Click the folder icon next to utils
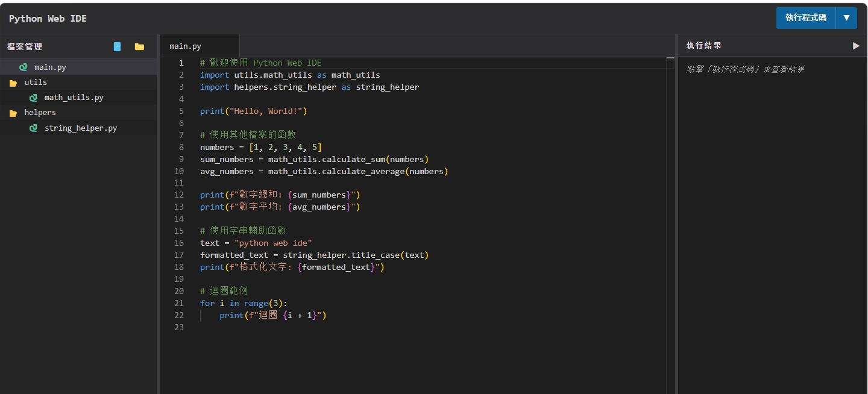 coord(13,83)
